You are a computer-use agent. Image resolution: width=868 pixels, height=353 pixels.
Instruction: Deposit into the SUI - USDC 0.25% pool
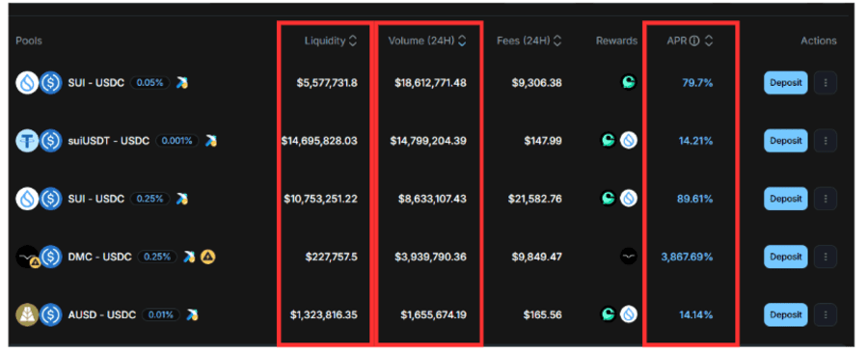tap(785, 199)
